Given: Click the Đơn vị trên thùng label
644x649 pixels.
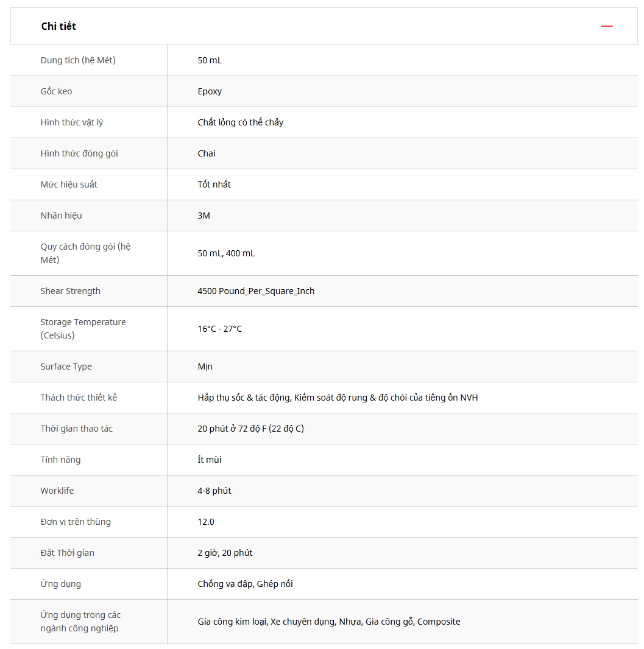Looking at the screenshot, I should pos(76,522).
